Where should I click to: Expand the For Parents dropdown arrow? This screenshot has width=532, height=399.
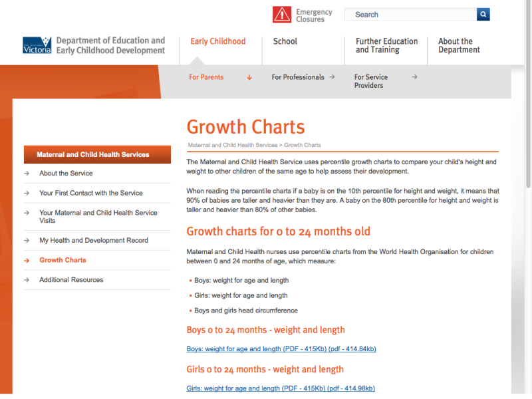point(249,77)
